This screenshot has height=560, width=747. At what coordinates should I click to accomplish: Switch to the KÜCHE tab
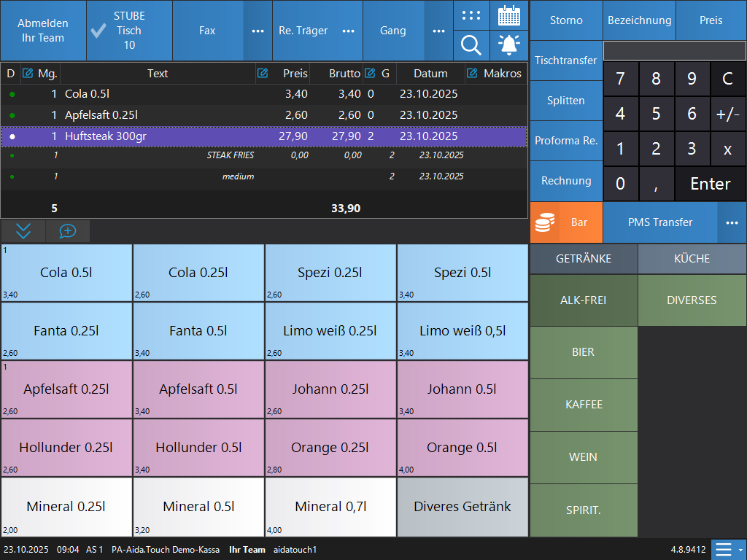(x=692, y=259)
